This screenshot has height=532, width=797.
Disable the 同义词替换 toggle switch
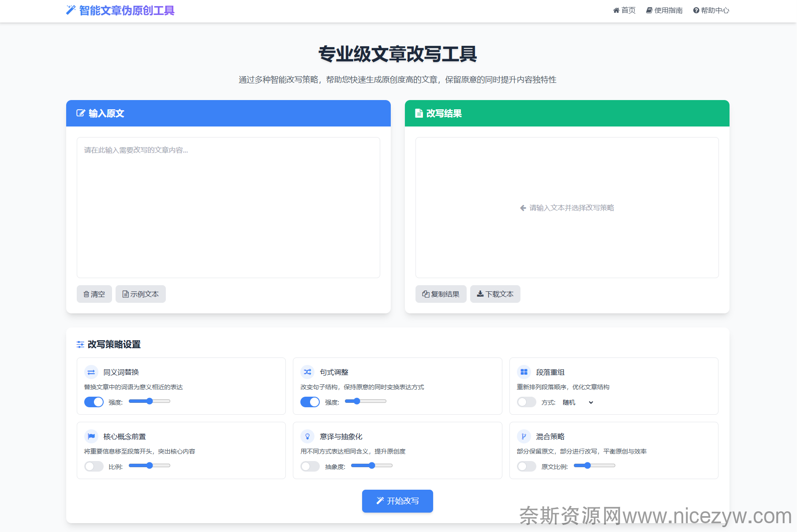tap(94, 402)
